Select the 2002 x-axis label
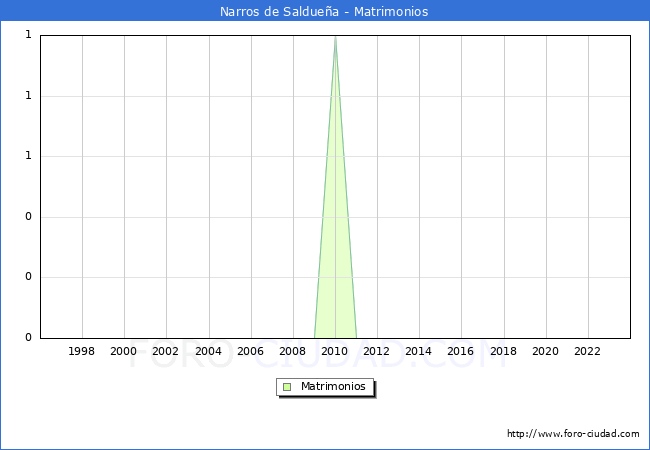Screen dimensions: 650x450 coord(165,351)
